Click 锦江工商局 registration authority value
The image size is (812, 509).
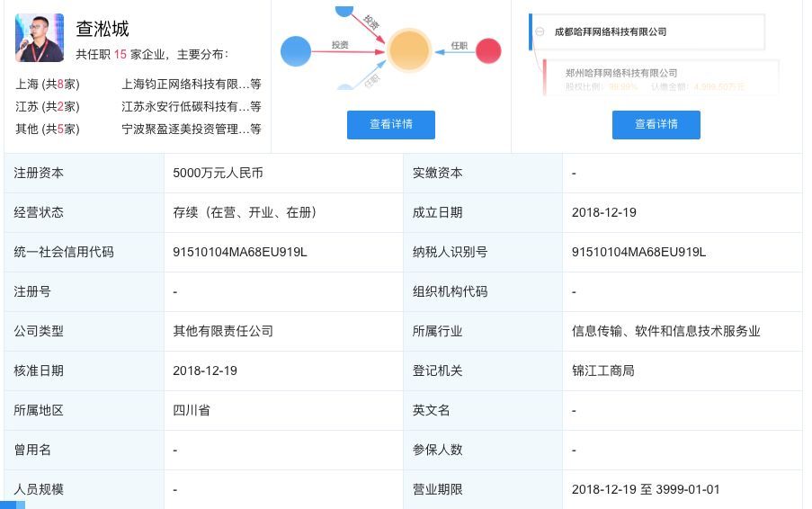(x=603, y=371)
